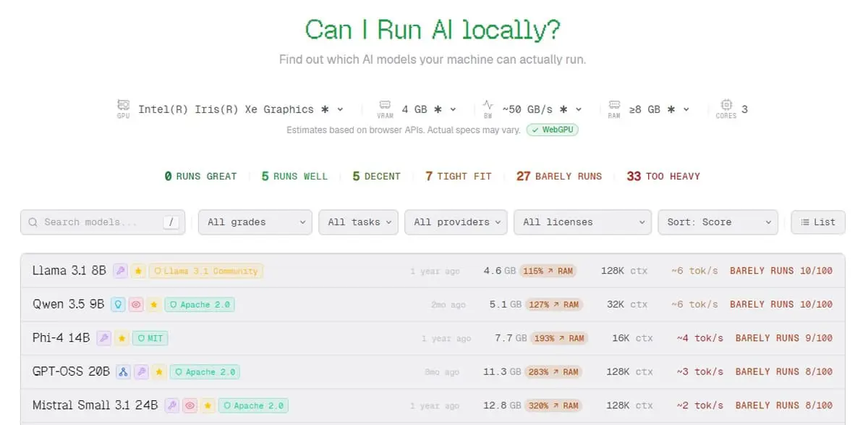Screen dimensions: 868x425
Task: Click the 8mo ago timestamp on GPT-OSS row
Action: (x=442, y=372)
